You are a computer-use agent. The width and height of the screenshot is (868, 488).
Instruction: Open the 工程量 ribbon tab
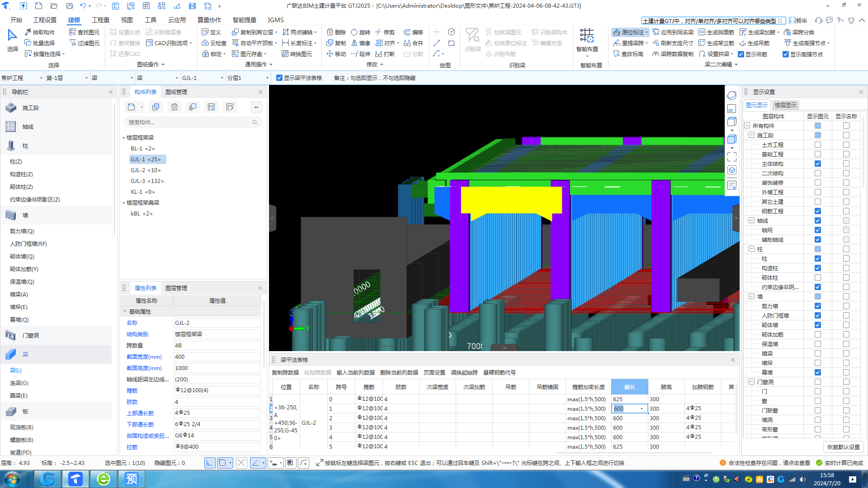pyautogui.click(x=100, y=20)
